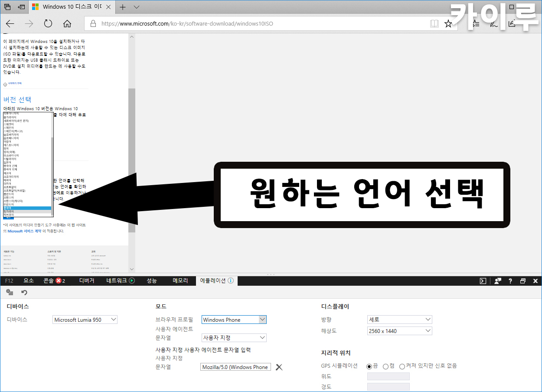Click the browser refresh button
542x392 pixels.
coord(48,23)
